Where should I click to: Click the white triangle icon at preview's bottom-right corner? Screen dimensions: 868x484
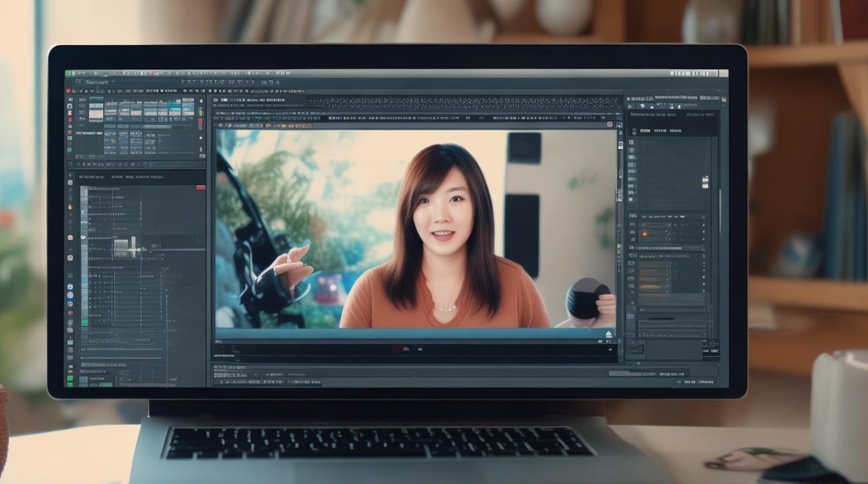608,334
